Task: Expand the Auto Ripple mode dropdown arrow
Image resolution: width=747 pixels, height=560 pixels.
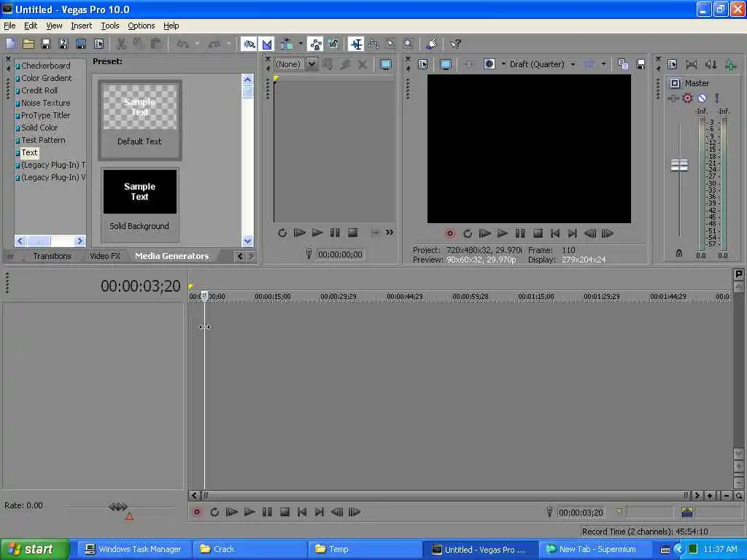Action: 301,44
